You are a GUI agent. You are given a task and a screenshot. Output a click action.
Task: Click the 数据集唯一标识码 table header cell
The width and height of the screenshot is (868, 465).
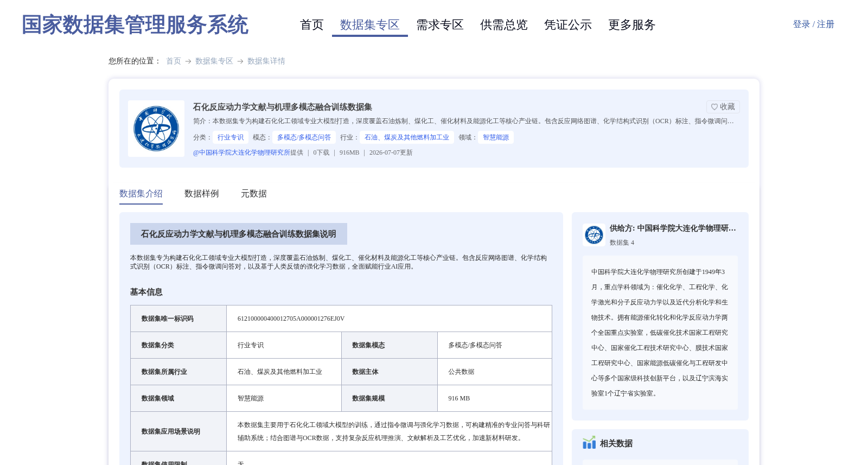[178, 319]
